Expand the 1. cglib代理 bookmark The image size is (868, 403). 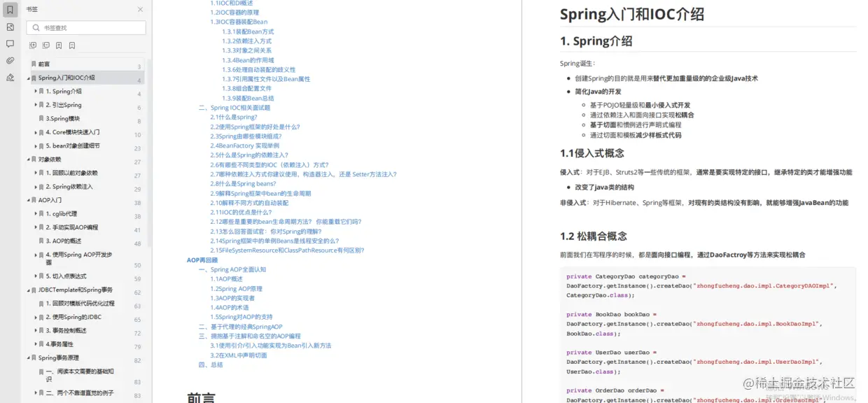36,214
